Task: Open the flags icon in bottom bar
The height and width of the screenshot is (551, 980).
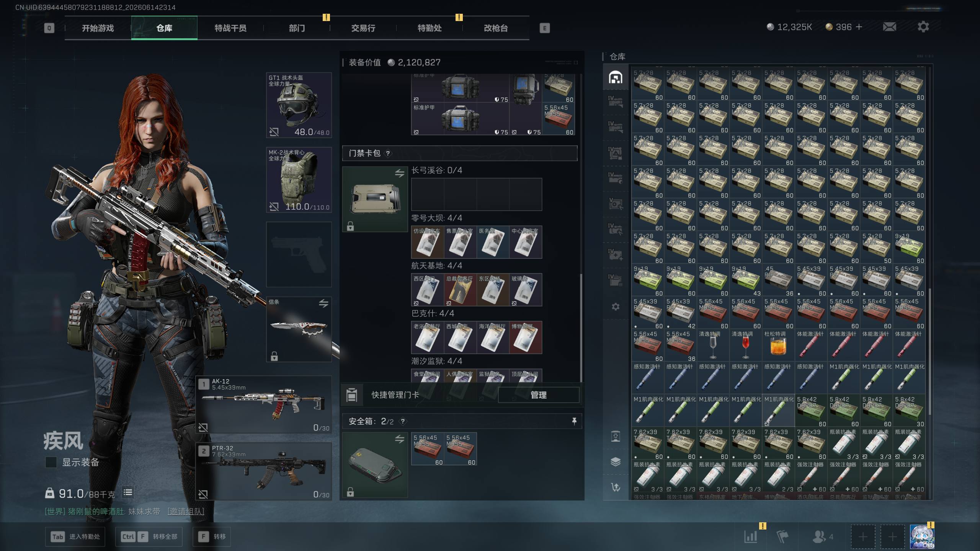Action: point(782,536)
